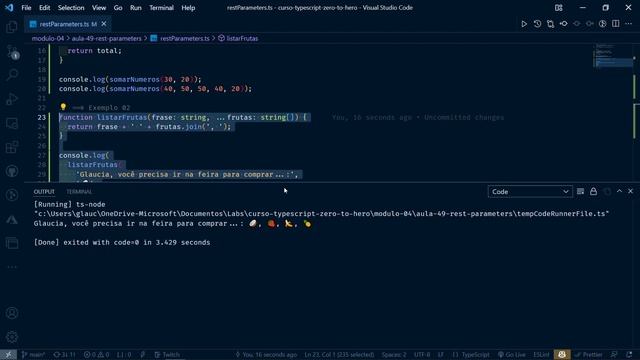Open the output channel dropdown showing Code
The height and width of the screenshot is (360, 640).
(530, 191)
